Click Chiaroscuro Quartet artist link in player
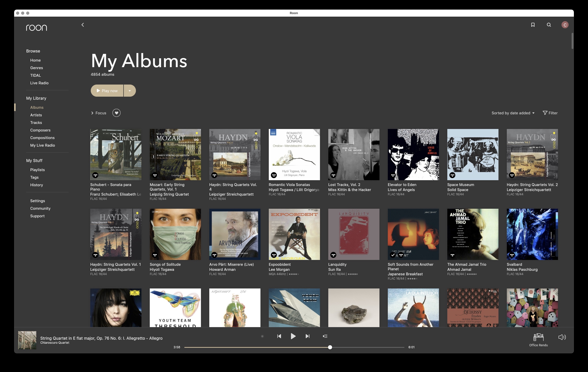588x372 pixels. [55, 343]
